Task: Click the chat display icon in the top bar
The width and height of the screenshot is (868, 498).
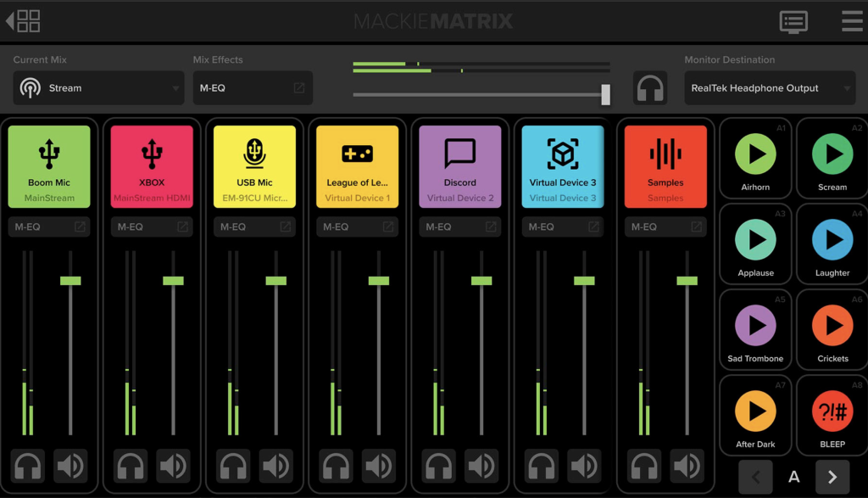Action: pos(793,21)
